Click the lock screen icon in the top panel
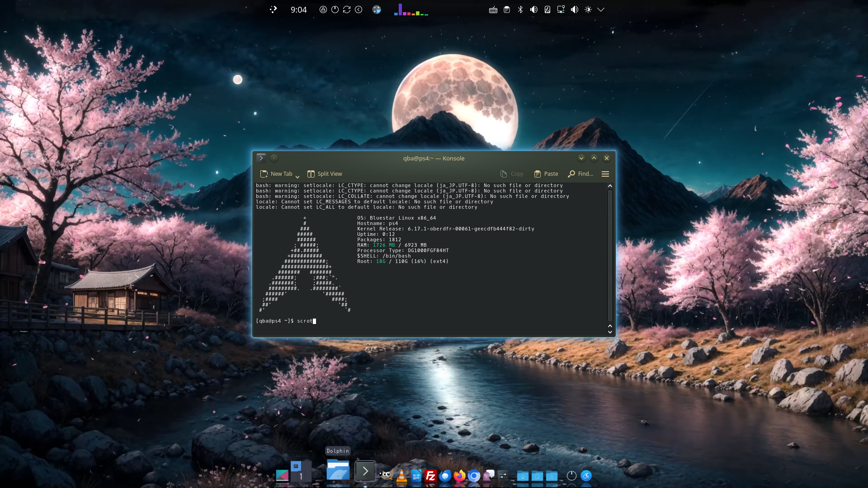The width and height of the screenshot is (868, 488). [x=323, y=9]
